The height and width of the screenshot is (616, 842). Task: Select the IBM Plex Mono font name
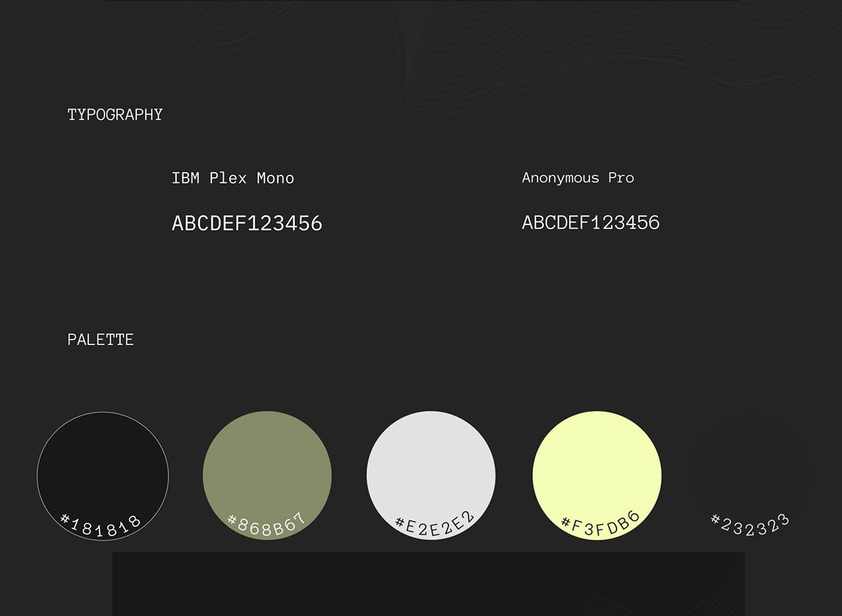(x=232, y=178)
